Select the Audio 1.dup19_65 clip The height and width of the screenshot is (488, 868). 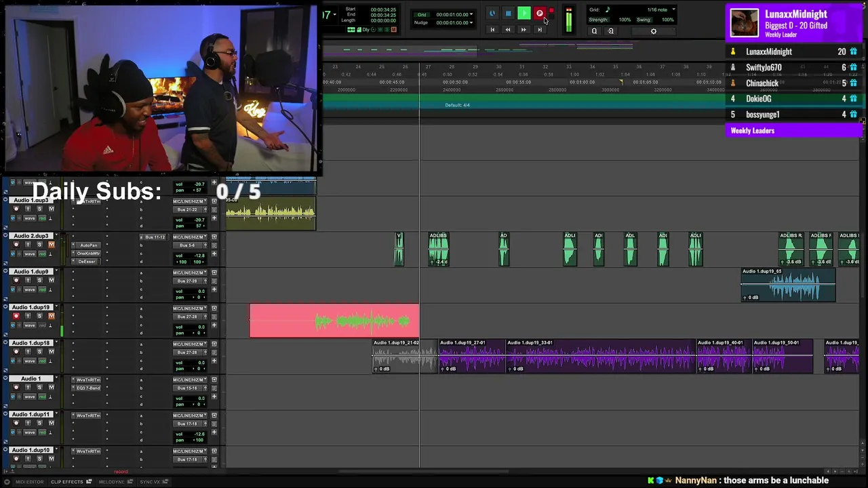coord(788,285)
